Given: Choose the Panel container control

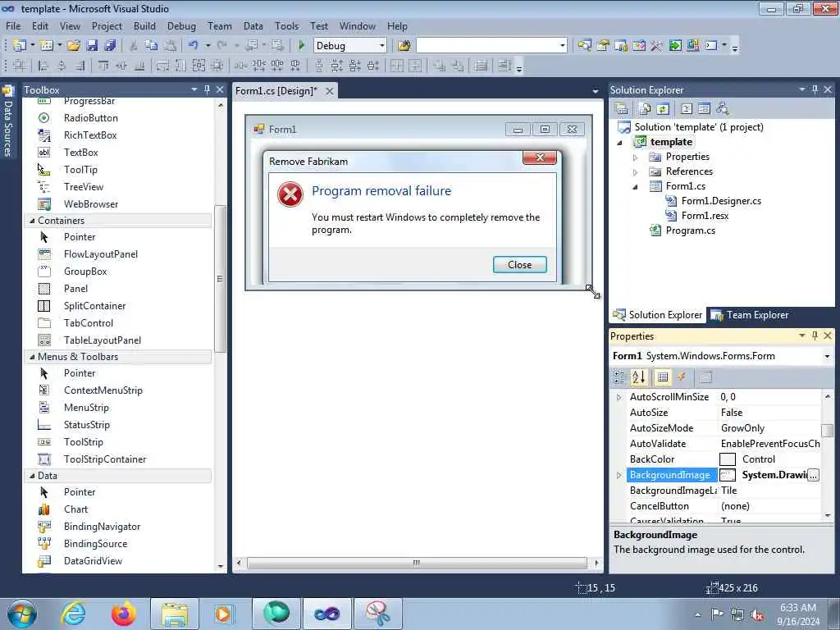Looking at the screenshot, I should coord(75,288).
